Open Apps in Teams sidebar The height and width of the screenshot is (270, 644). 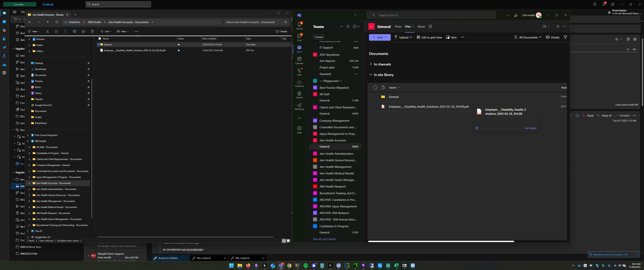tap(299, 130)
